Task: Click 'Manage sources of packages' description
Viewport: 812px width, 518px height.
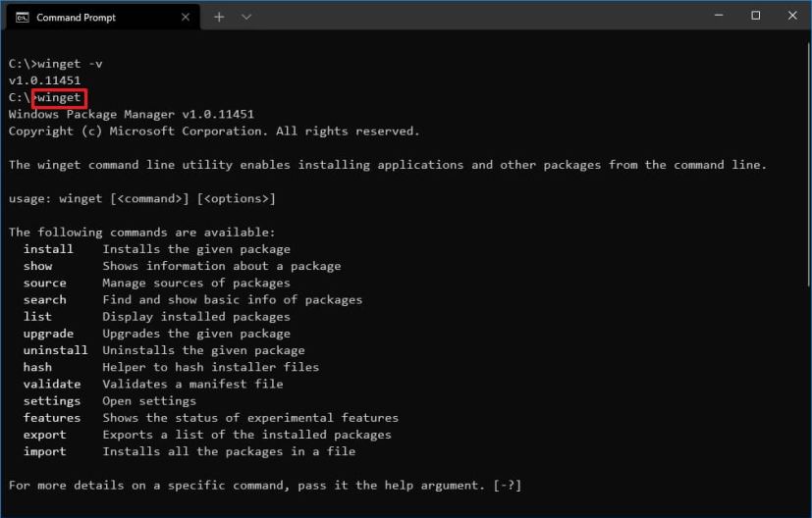Action: (x=196, y=284)
